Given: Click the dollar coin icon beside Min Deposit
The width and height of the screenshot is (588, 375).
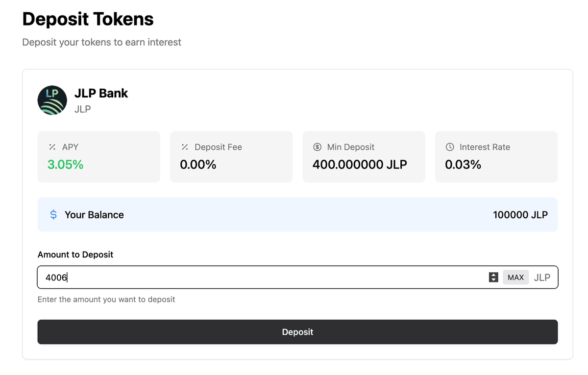Looking at the screenshot, I should pyautogui.click(x=317, y=147).
